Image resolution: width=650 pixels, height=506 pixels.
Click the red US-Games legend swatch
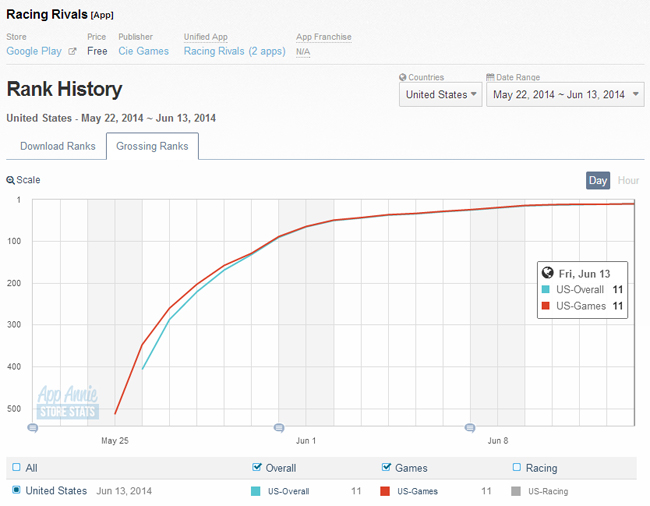coord(385,491)
